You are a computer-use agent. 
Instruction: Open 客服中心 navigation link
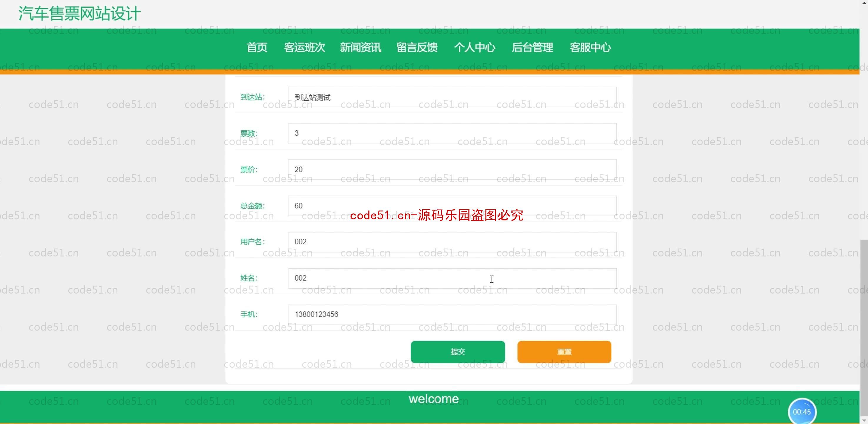(590, 48)
